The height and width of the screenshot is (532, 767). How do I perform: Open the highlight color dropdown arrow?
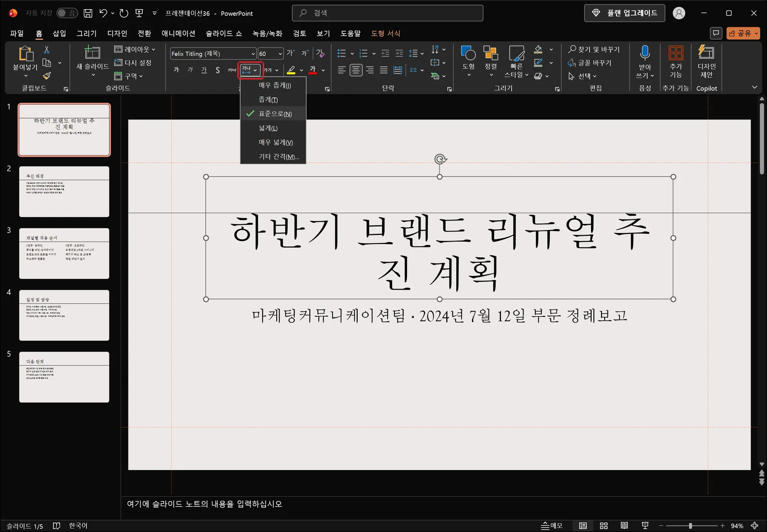pos(302,70)
